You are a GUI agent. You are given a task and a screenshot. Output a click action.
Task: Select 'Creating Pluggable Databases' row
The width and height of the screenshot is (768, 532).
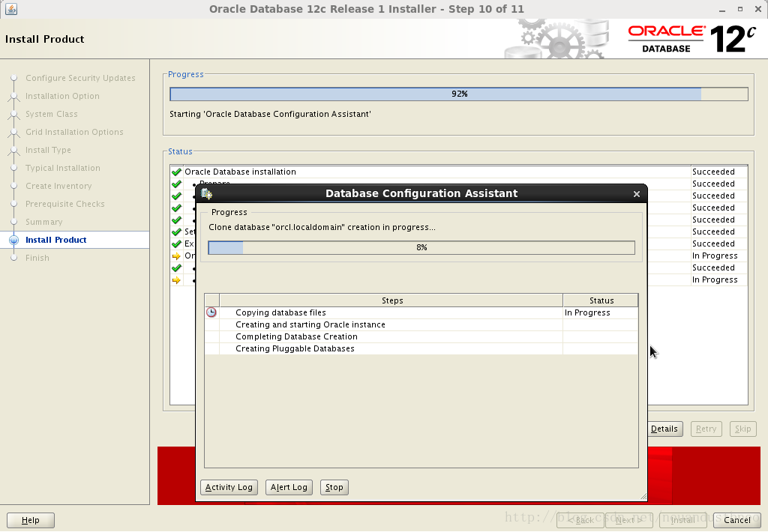(x=421, y=348)
